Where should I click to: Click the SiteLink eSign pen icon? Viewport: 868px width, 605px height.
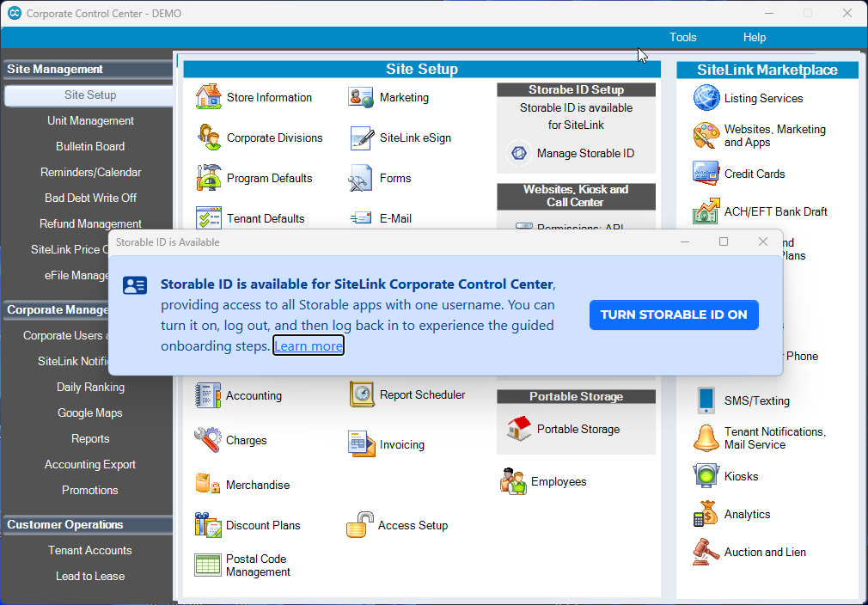tap(362, 137)
